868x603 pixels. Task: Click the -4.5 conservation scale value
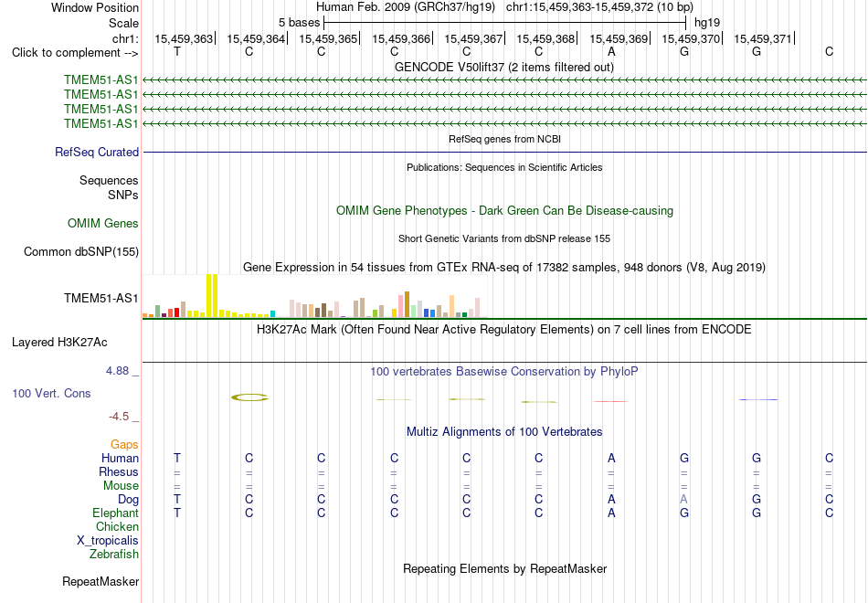[x=119, y=417]
